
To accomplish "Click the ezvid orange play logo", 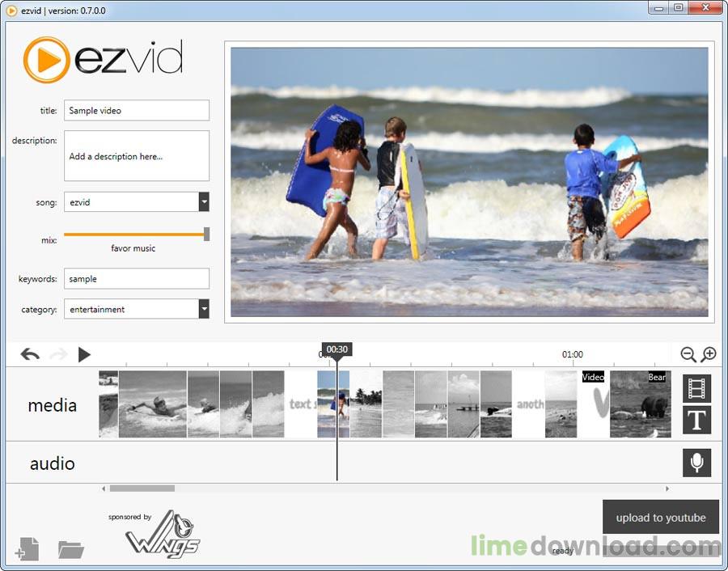I will point(46,60).
